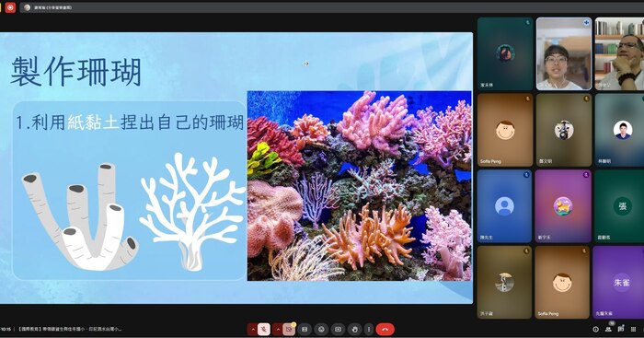Click the gray tube sponge coral illustration
Screen dimensions: 644x338
click(x=80, y=216)
